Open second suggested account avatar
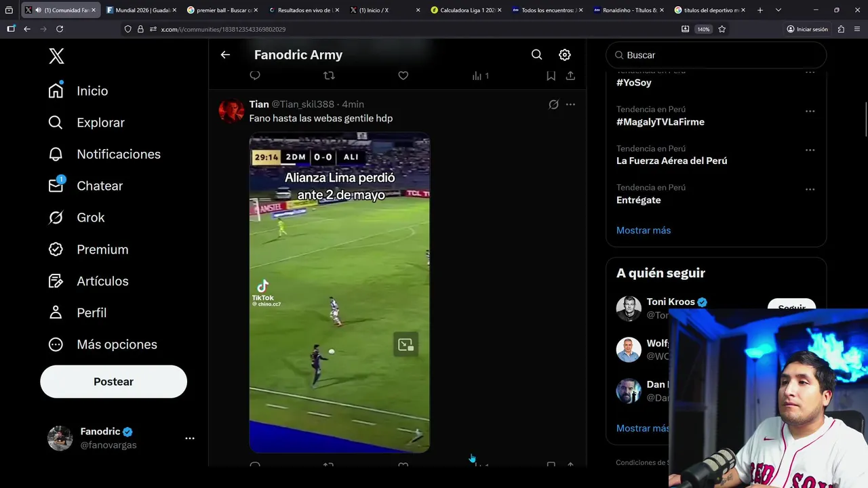This screenshot has width=868, height=488. tap(629, 350)
